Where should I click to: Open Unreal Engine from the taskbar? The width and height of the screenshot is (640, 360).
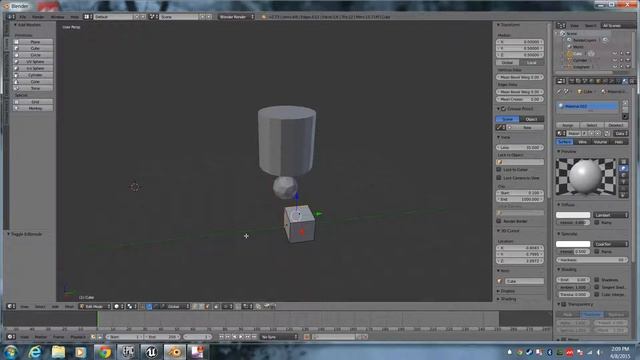pyautogui.click(x=151, y=351)
